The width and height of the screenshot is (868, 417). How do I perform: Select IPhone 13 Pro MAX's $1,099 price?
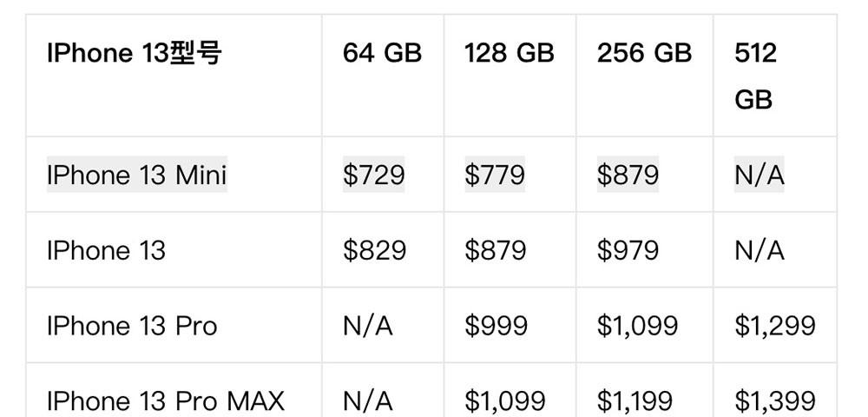point(505,401)
